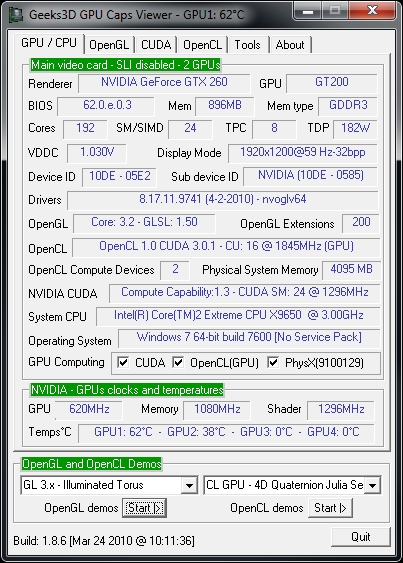
Task: Close the GPU Caps Viewer window
Action: [372, 11]
